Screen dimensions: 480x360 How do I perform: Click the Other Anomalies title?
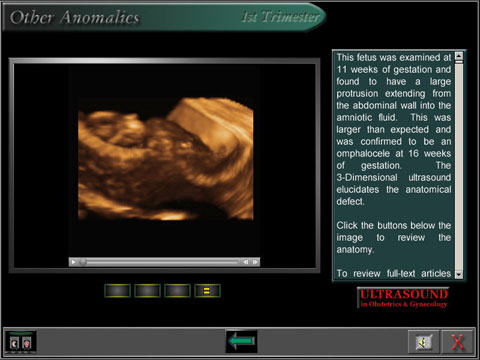74,17
